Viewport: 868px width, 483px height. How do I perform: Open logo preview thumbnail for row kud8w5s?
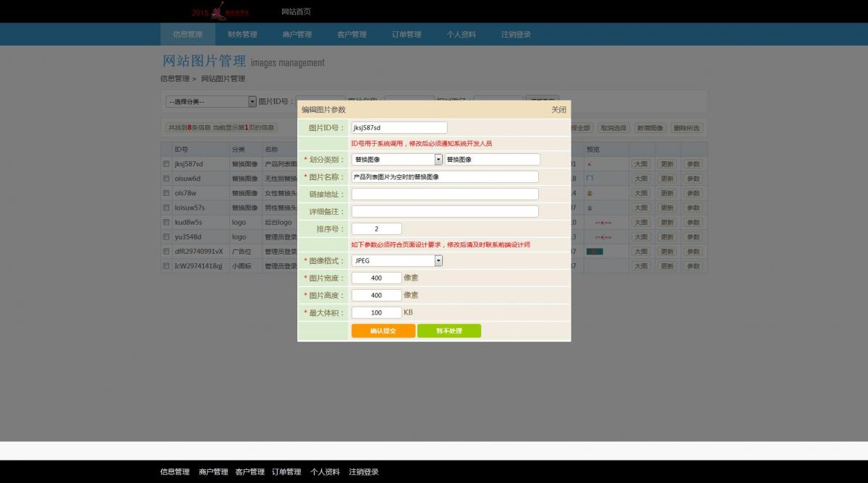click(x=603, y=223)
